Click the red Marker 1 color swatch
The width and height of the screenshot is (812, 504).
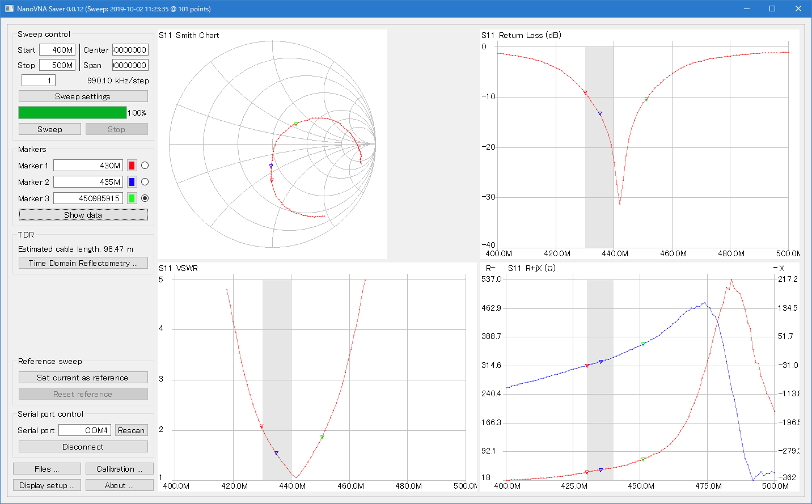pyautogui.click(x=132, y=166)
